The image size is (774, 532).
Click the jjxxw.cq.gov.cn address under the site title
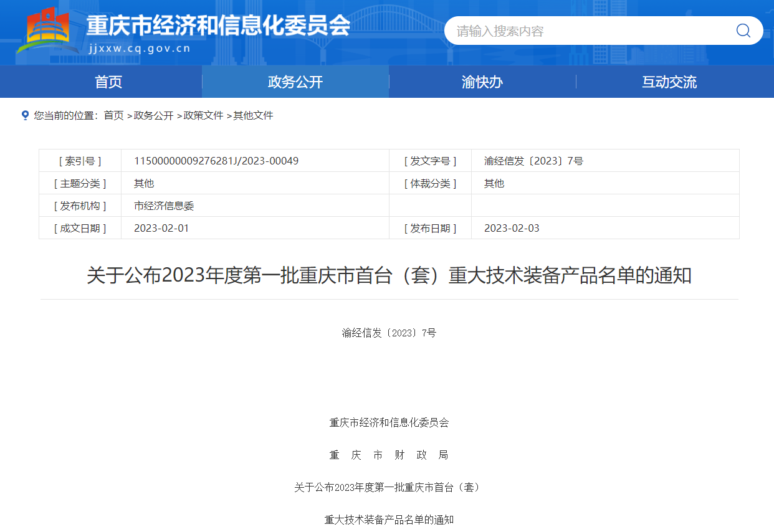point(139,49)
